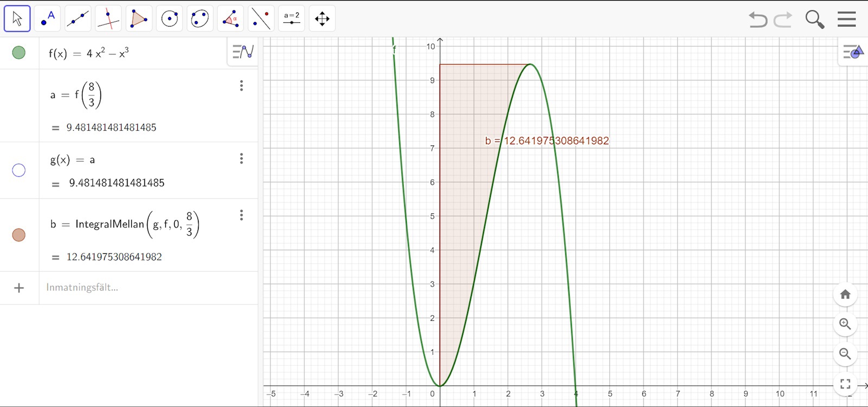This screenshot has height=407, width=868.
Task: Select the Angle tool
Action: [231, 18]
